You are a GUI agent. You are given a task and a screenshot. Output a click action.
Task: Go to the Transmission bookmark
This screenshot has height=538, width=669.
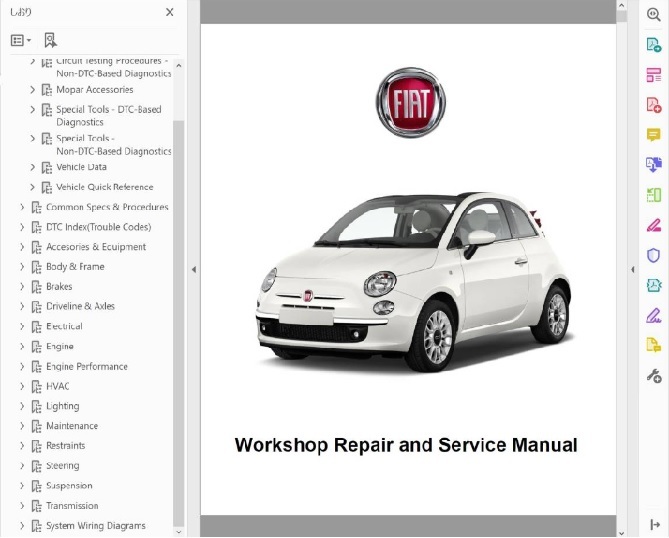click(x=72, y=506)
